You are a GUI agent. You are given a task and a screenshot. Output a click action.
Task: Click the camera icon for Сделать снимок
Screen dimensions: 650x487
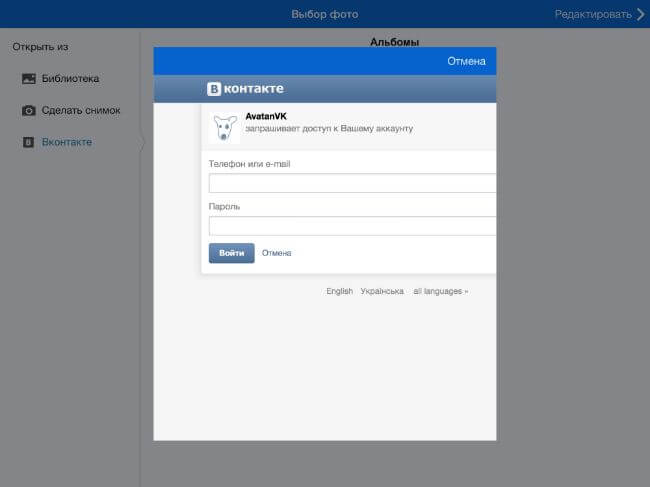pyautogui.click(x=29, y=111)
